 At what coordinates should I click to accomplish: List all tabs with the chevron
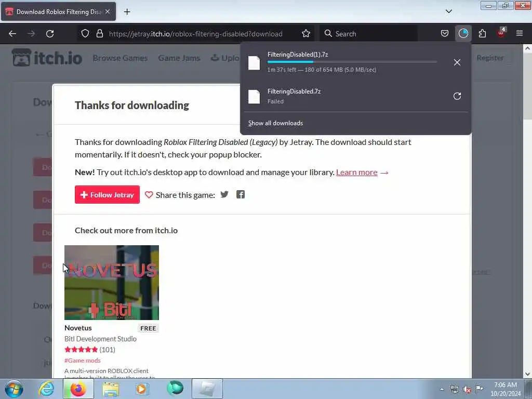(448, 11)
